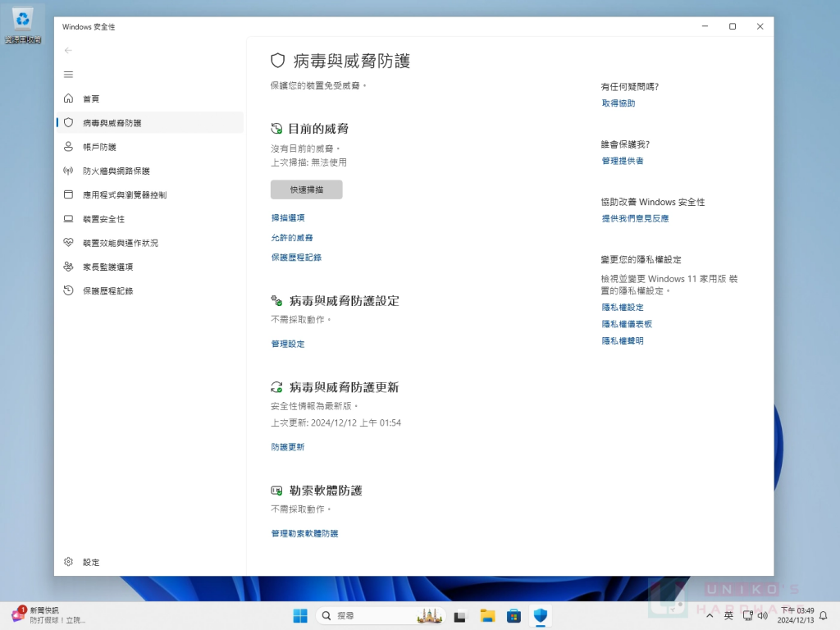Show hidden tray icons with the chevron

click(x=710, y=616)
